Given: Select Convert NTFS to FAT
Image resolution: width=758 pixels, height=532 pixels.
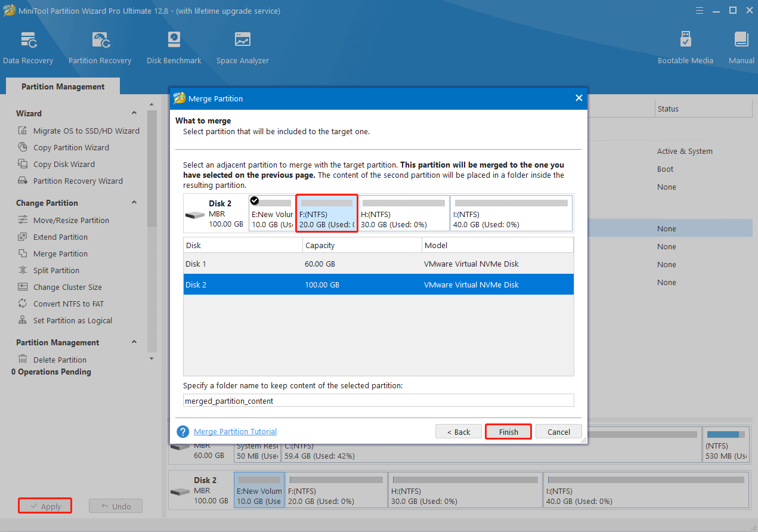Looking at the screenshot, I should tap(61, 304).
